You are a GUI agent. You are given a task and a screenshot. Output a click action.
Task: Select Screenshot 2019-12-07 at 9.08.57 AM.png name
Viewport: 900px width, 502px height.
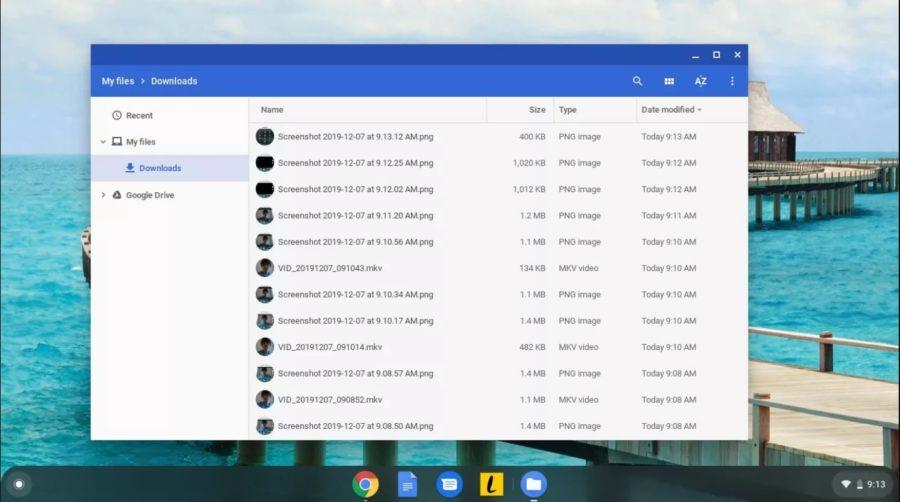(355, 373)
